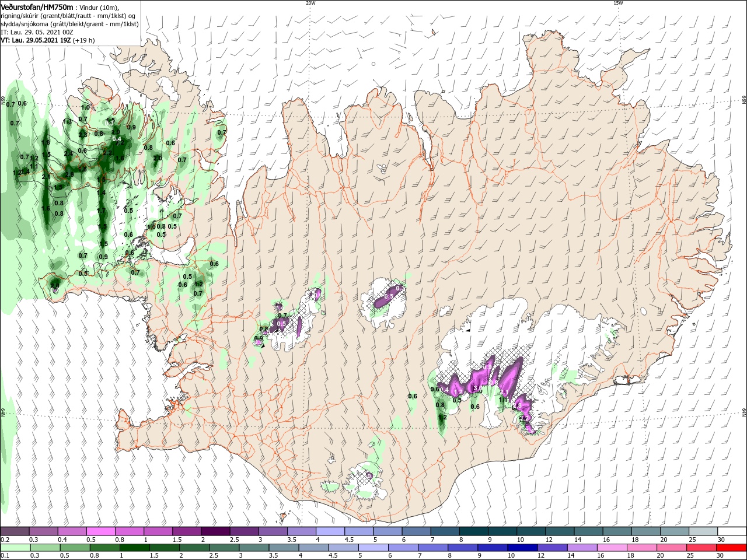747x560 pixels.
Task: Pick the light pink swatch at 16 in the lower legend row
Action: [x=613, y=548]
